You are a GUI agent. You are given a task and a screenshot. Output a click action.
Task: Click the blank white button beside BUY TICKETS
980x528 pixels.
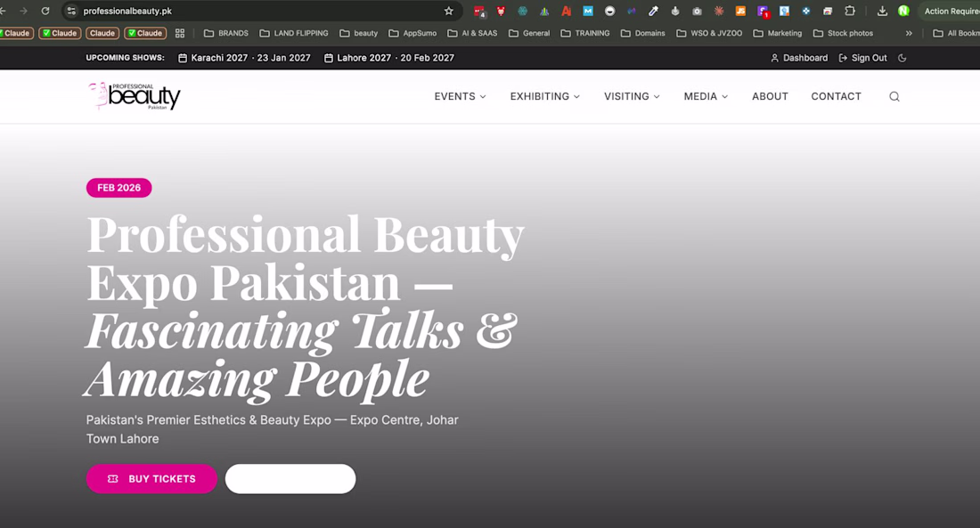pyautogui.click(x=290, y=479)
